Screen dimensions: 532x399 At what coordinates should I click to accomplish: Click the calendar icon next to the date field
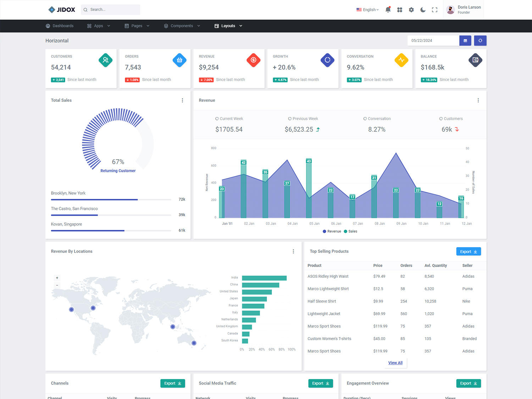pyautogui.click(x=465, y=40)
